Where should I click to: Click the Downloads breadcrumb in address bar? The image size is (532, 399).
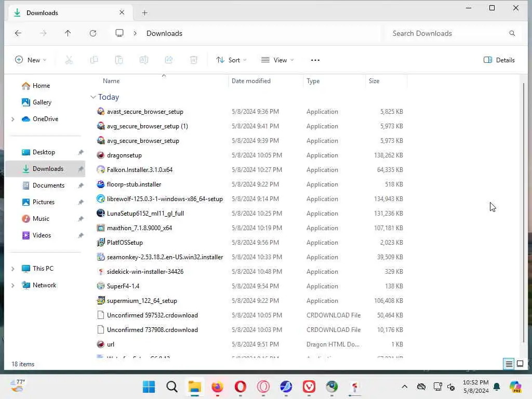(164, 33)
